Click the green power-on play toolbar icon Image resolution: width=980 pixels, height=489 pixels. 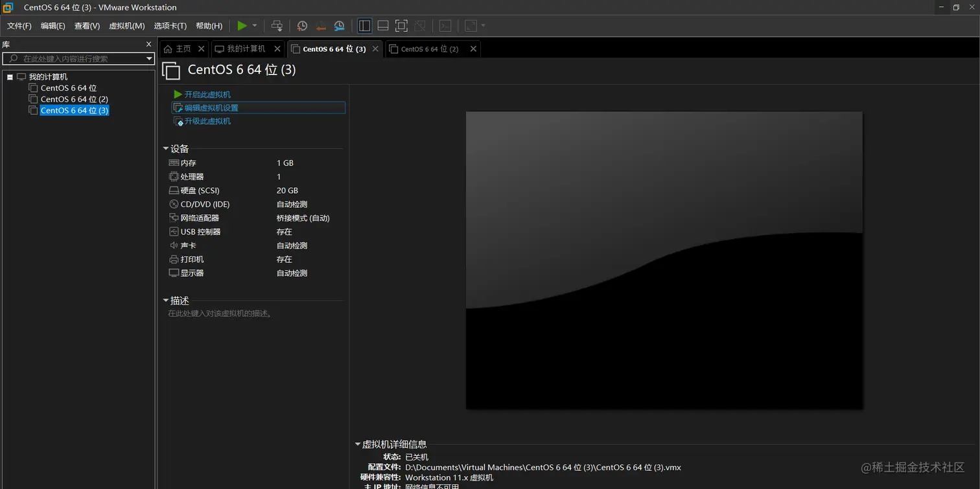(242, 26)
